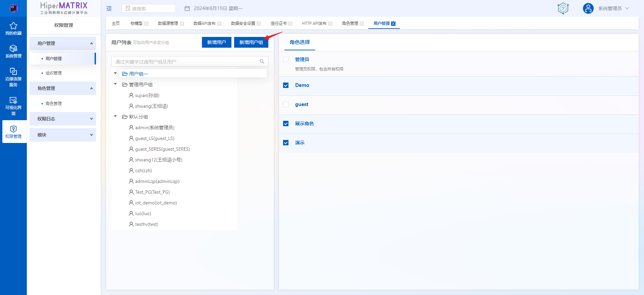
Task: Switch to the 数据源管理 tab
Action: [x=168, y=23]
